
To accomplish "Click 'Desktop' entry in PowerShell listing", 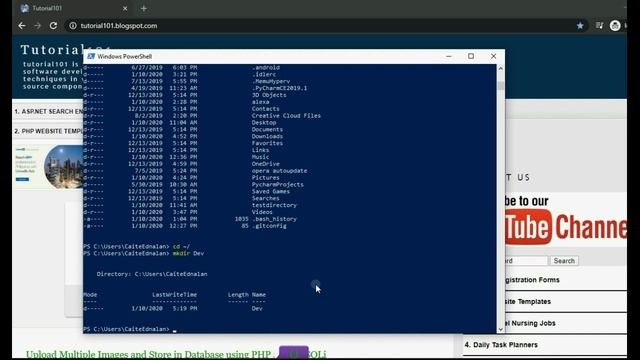I will coord(264,123).
